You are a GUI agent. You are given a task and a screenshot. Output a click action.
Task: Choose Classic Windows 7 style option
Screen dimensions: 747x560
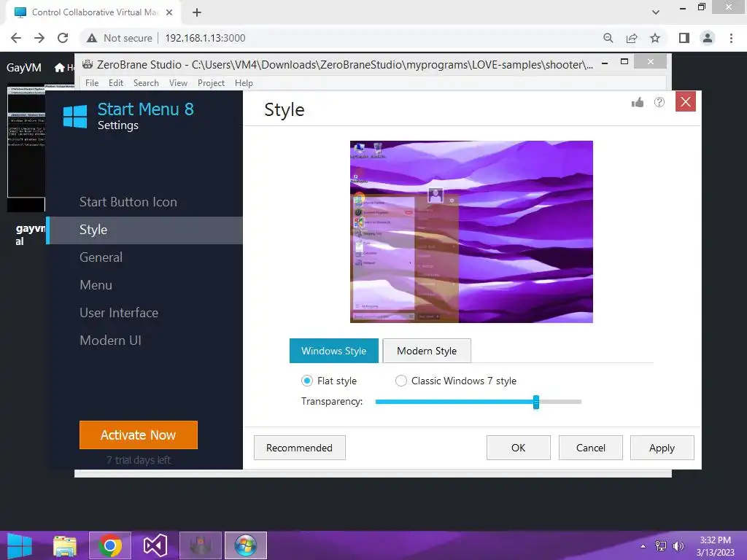[x=401, y=381]
